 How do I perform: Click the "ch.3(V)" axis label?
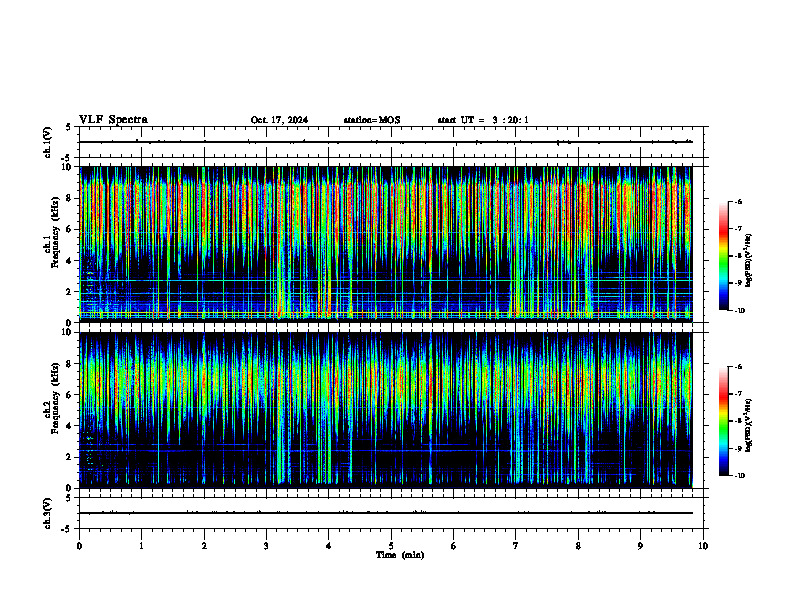click(x=47, y=513)
